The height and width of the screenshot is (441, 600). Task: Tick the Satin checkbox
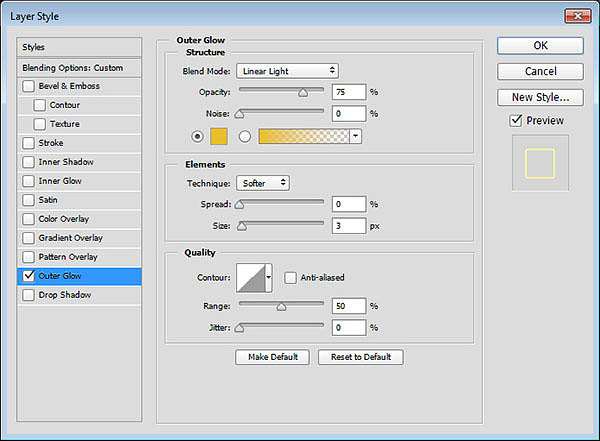pyautogui.click(x=28, y=200)
